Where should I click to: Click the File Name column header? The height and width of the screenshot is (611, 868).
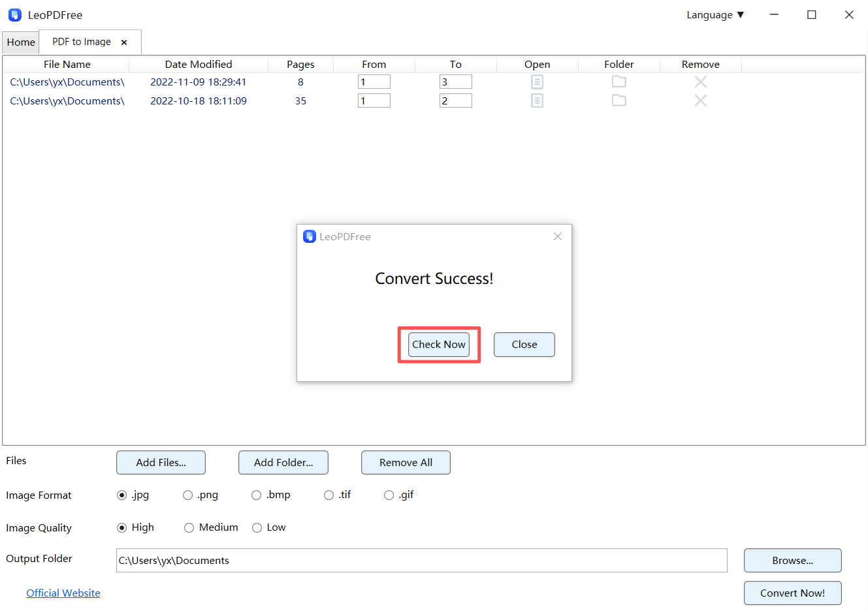point(67,65)
